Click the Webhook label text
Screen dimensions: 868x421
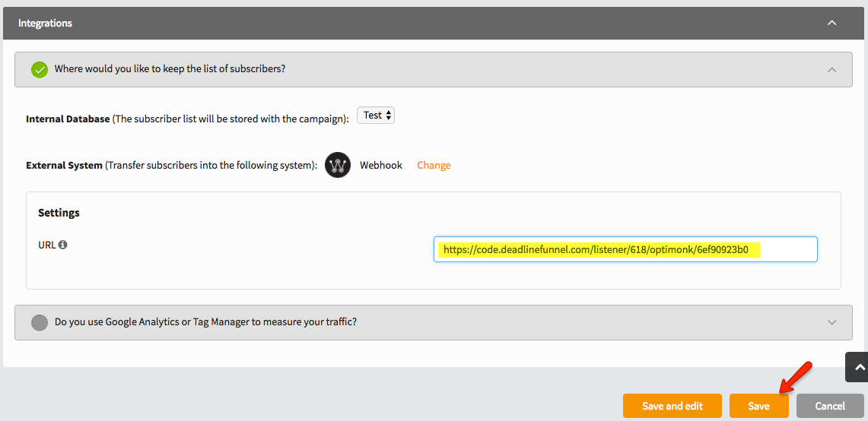(x=381, y=165)
